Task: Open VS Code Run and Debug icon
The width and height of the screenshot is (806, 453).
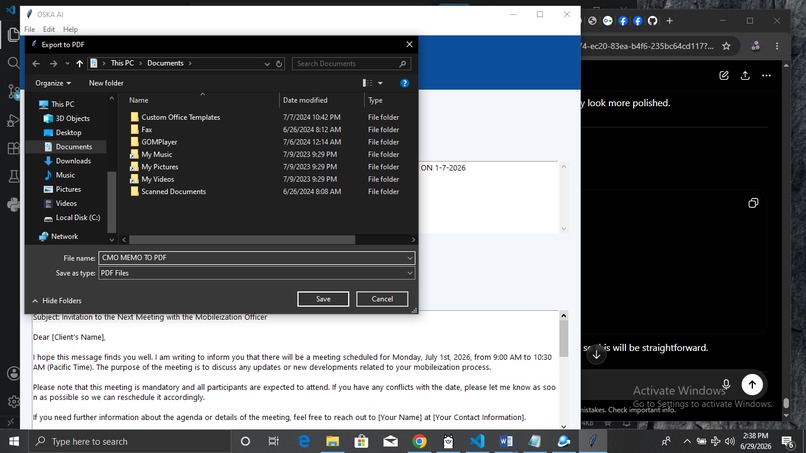Action: point(13,120)
